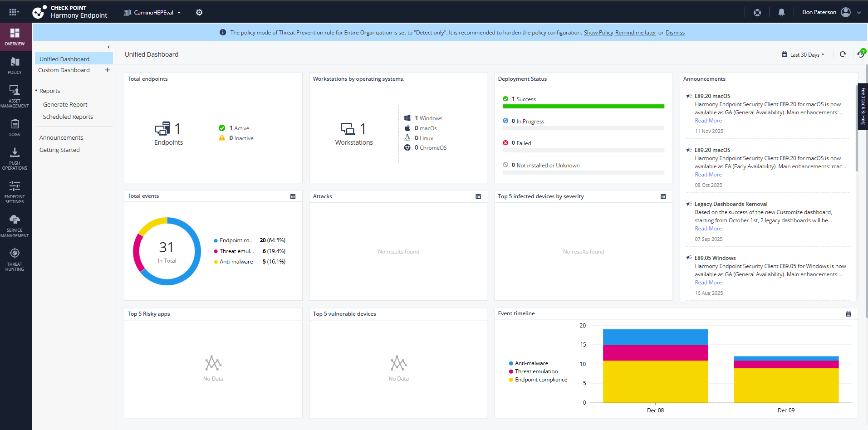The width and height of the screenshot is (868, 430).
Task: Open the Event timeline calendar filter
Action: click(x=848, y=314)
